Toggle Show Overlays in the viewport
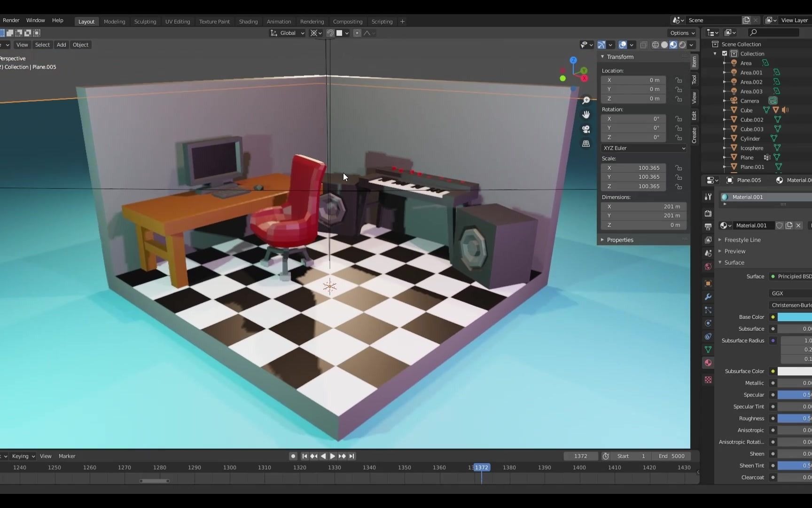This screenshot has width=812, height=508. point(622,45)
